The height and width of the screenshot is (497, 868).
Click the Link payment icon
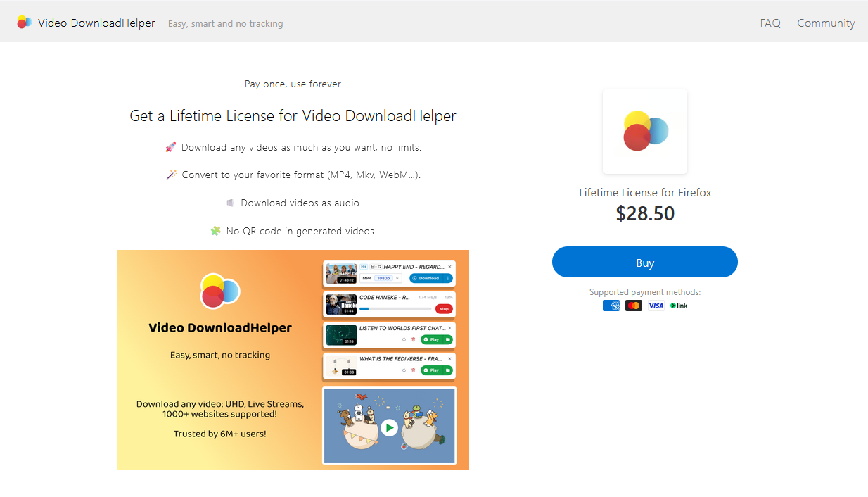tap(679, 306)
